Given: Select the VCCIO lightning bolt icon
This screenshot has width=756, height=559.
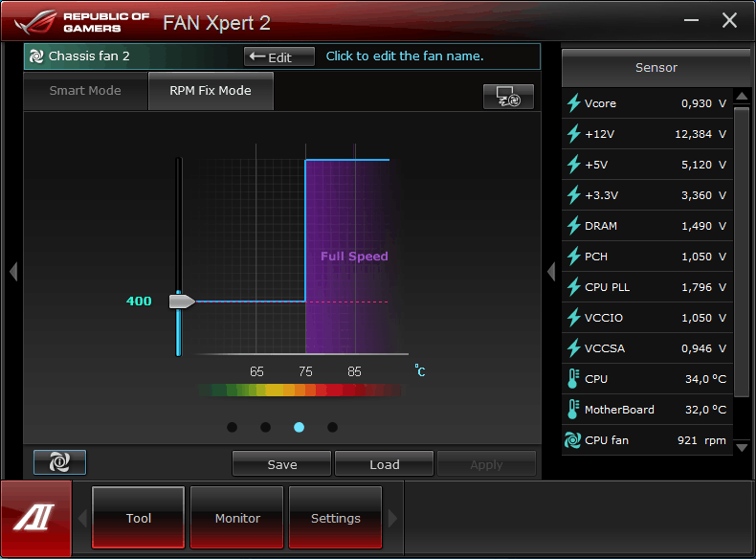Looking at the screenshot, I should pyautogui.click(x=573, y=318).
